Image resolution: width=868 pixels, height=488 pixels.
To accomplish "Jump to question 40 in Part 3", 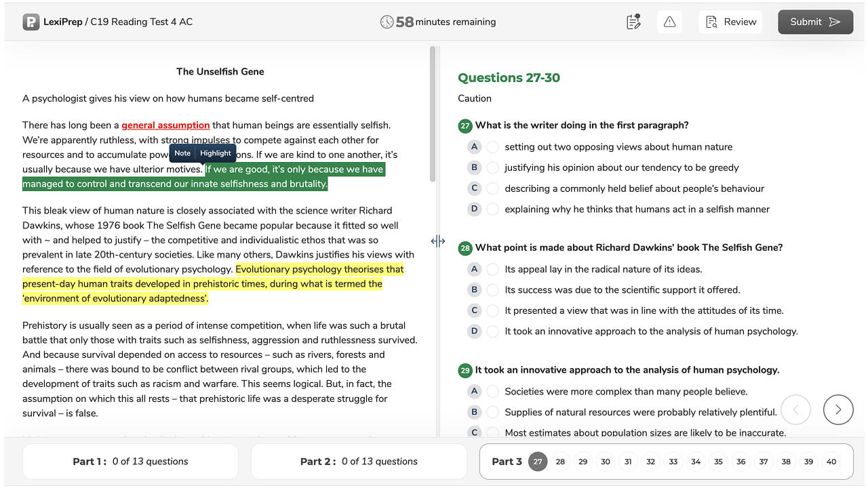I will 831,461.
